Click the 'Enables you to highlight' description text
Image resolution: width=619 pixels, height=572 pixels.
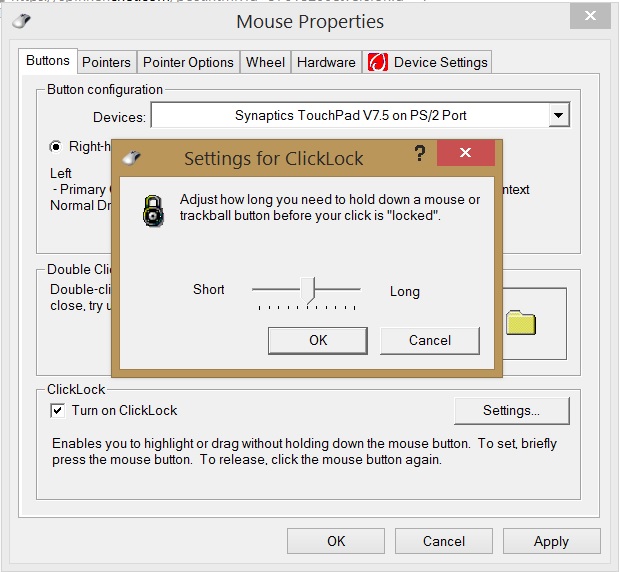[x=304, y=452]
